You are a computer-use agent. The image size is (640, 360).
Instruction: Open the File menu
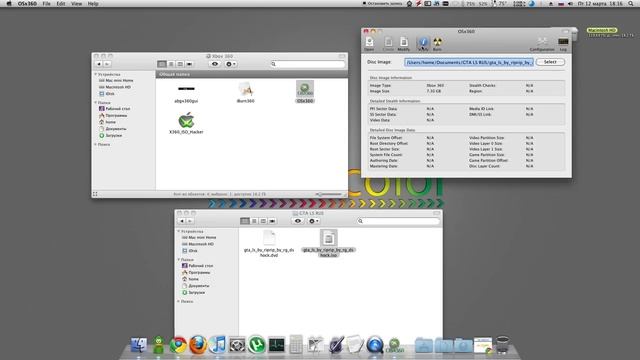click(47, 4)
